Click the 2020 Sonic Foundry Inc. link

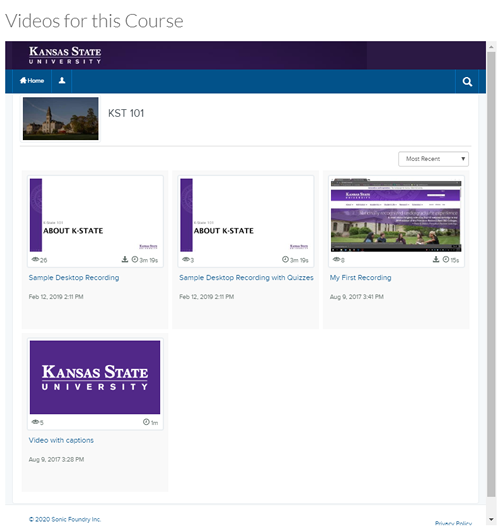[65, 519]
